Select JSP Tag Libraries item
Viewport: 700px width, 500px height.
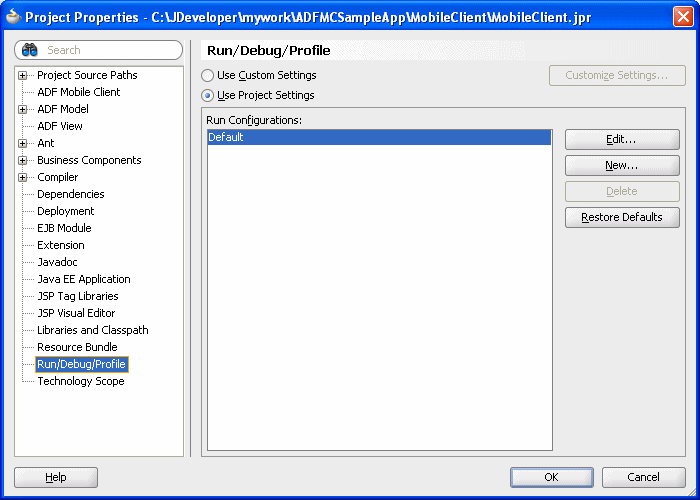pos(78,296)
